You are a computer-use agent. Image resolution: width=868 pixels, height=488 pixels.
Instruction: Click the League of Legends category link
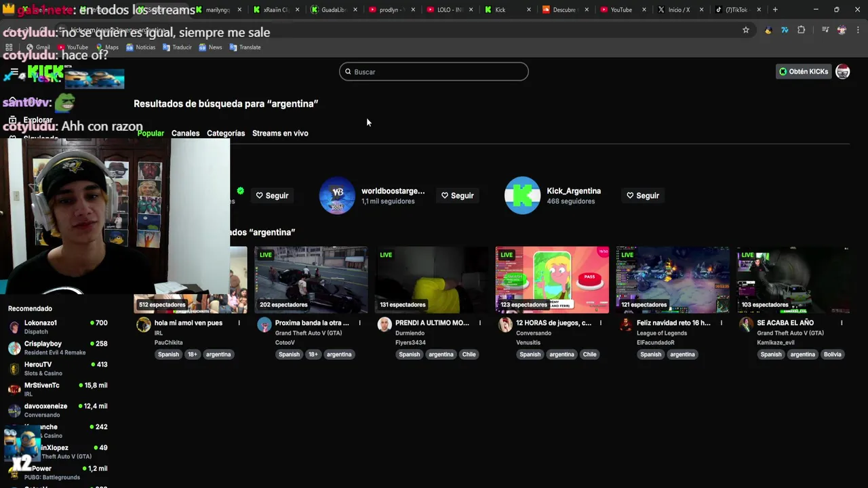coord(662,333)
